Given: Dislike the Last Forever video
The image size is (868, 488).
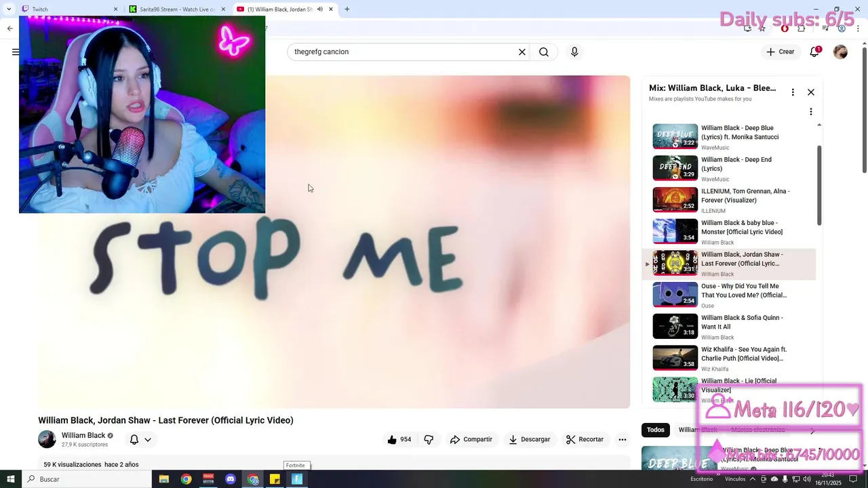Looking at the screenshot, I should [429, 439].
